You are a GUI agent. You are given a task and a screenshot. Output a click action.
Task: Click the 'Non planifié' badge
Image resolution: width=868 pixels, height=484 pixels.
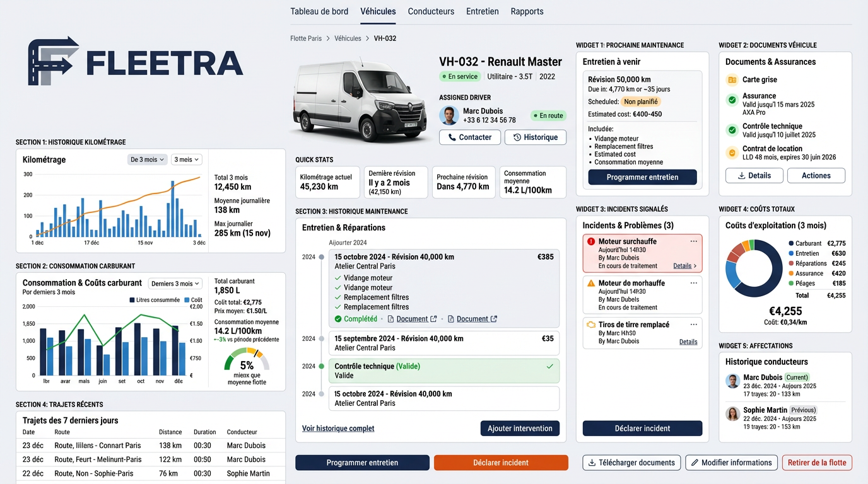click(641, 101)
